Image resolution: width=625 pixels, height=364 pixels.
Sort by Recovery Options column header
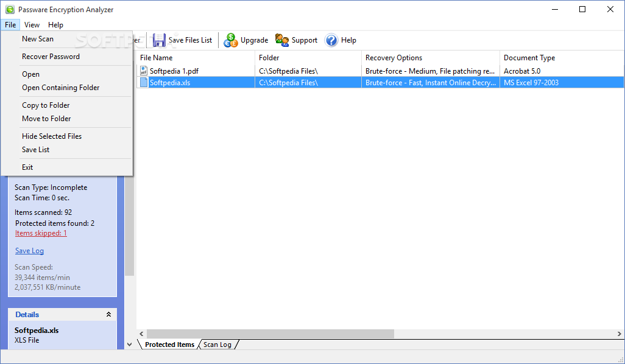(431, 58)
